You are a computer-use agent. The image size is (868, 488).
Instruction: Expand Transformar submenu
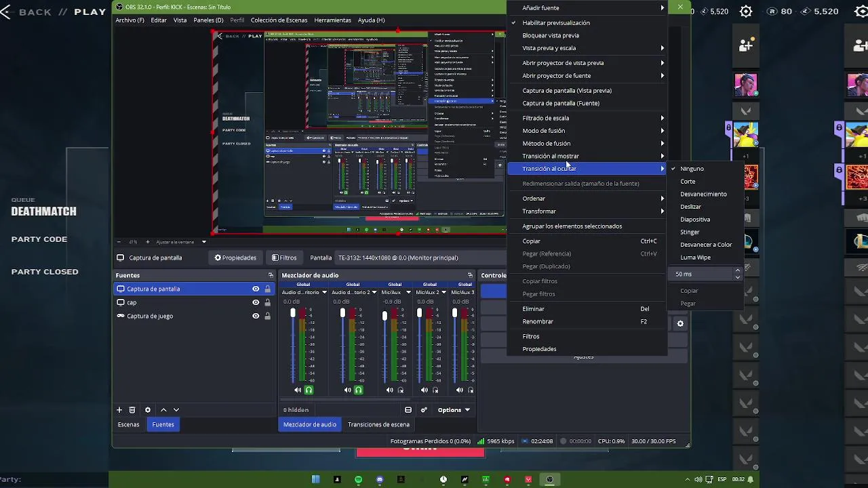point(587,211)
